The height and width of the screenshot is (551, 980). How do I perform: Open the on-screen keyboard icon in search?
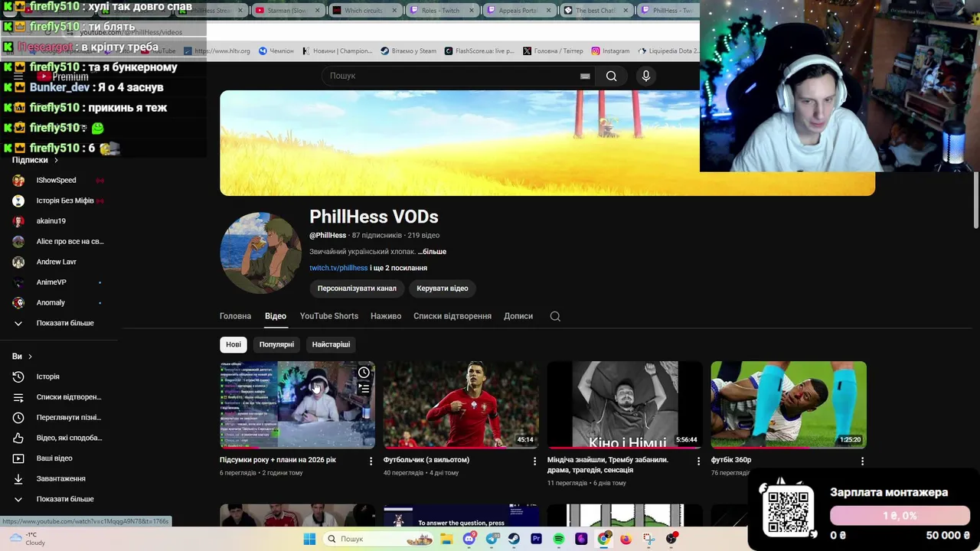click(x=585, y=76)
